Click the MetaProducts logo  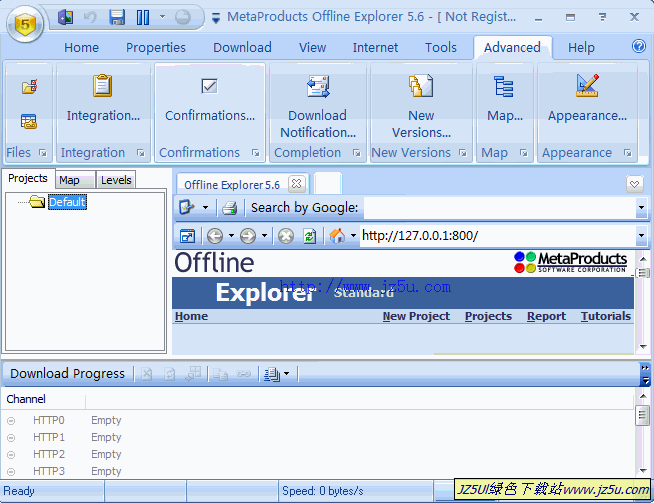point(570,262)
